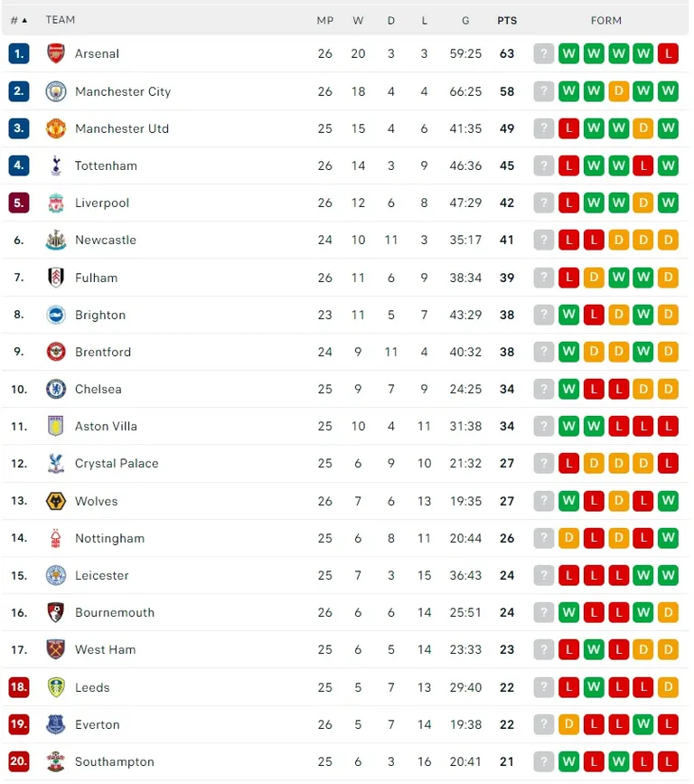This screenshot has width=694, height=784.
Task: Click the Tottenham cockerel crest
Action: tap(56, 165)
